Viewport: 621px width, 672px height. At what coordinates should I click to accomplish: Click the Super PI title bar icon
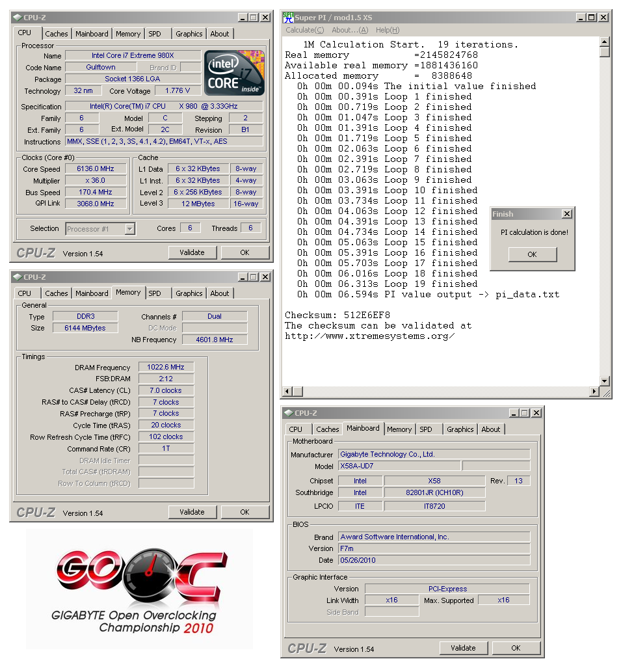point(288,18)
